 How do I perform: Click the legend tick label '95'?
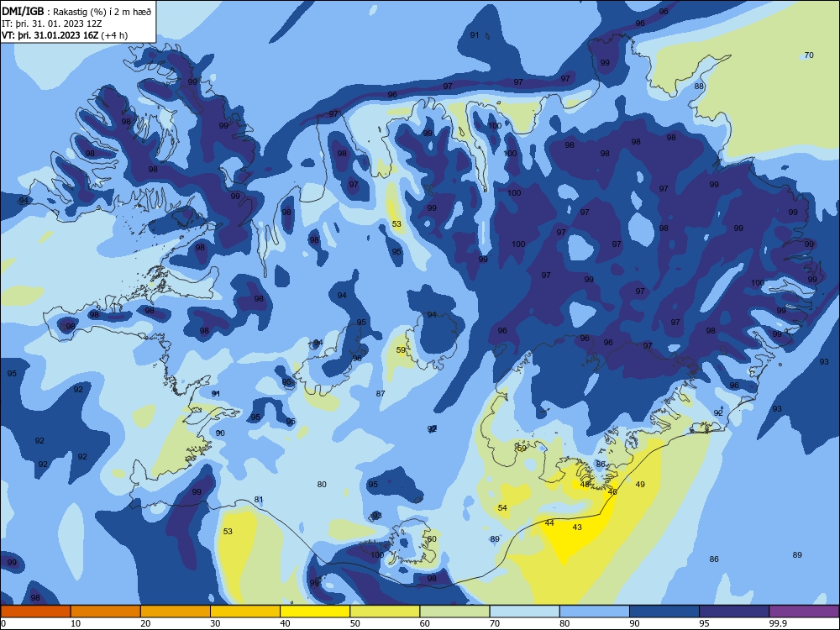pyautogui.click(x=704, y=623)
